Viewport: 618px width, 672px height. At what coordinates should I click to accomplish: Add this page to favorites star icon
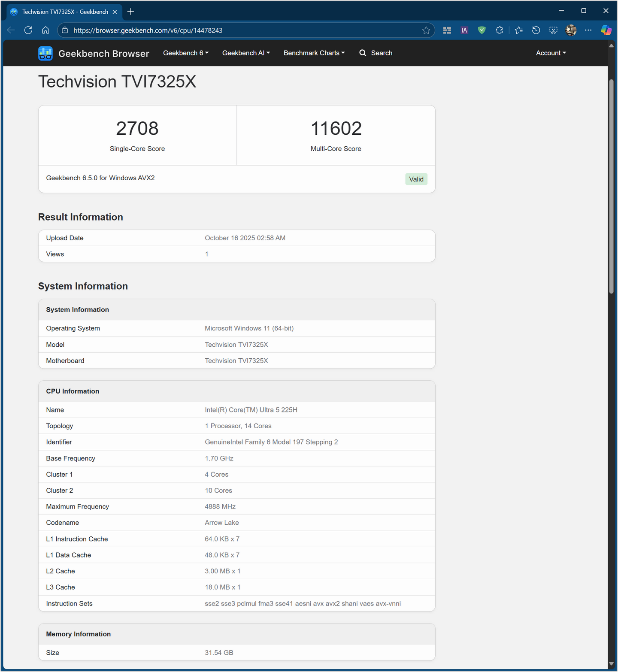(426, 30)
